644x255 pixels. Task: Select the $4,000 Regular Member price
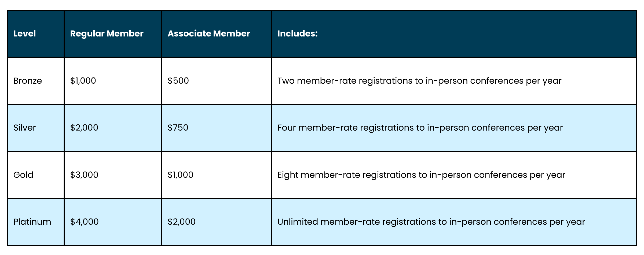click(x=85, y=222)
